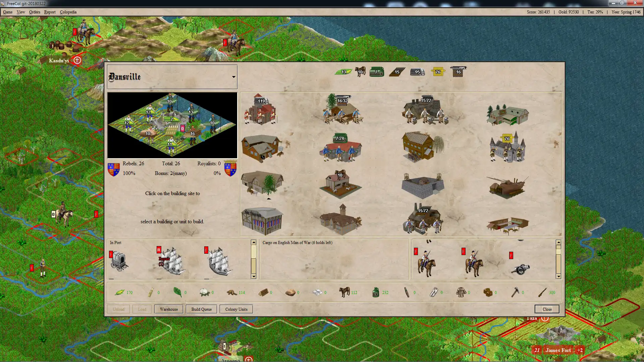Open the Game menu

tap(7, 12)
